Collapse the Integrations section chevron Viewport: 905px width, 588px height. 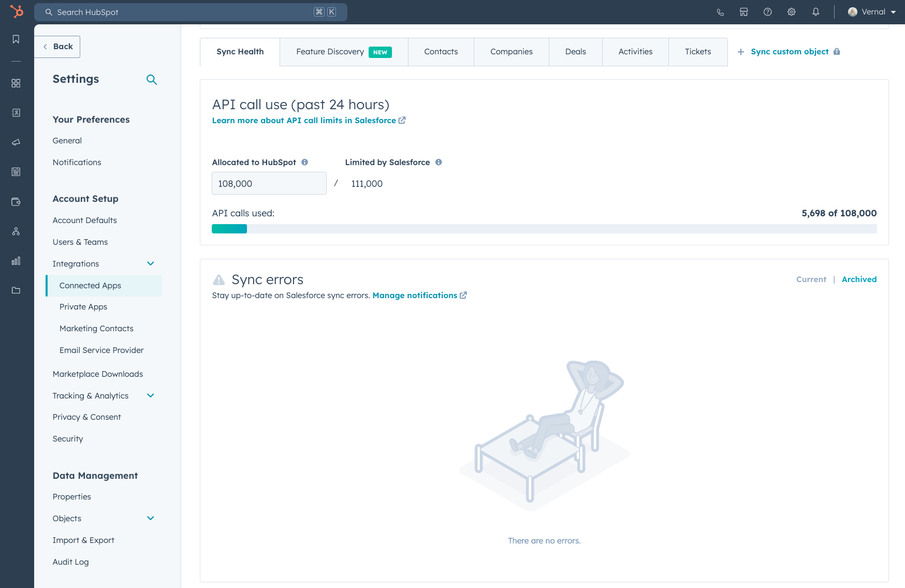pyautogui.click(x=151, y=263)
